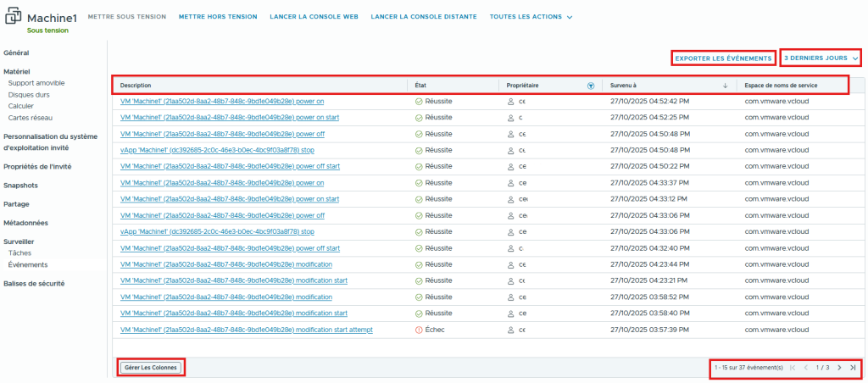Select Lancer la console web

click(x=314, y=17)
